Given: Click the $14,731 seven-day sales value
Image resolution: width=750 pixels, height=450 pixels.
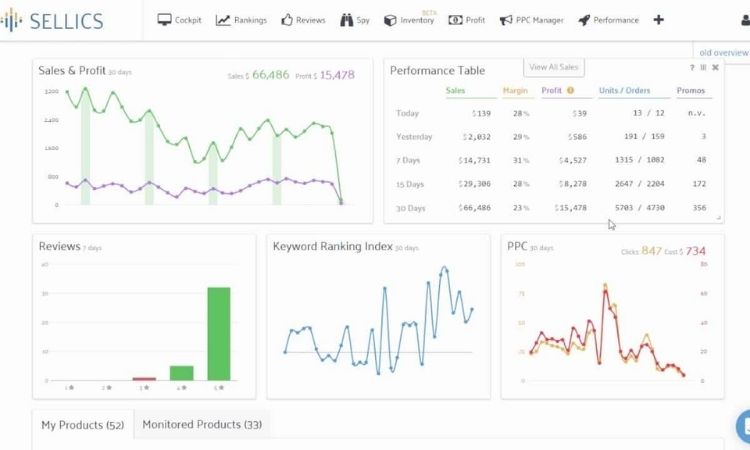Looking at the screenshot, I should [x=474, y=160].
